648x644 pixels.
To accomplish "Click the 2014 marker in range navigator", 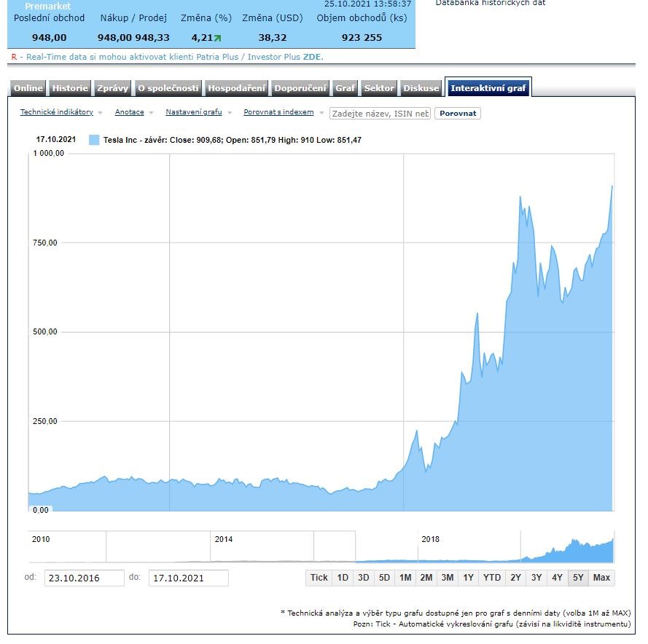I will 224,539.
